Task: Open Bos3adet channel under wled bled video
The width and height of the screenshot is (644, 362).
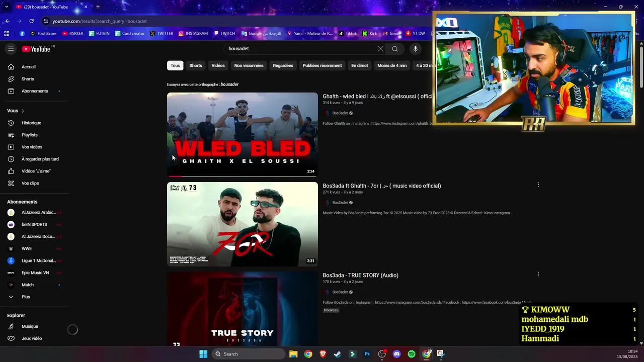Action: (340, 113)
